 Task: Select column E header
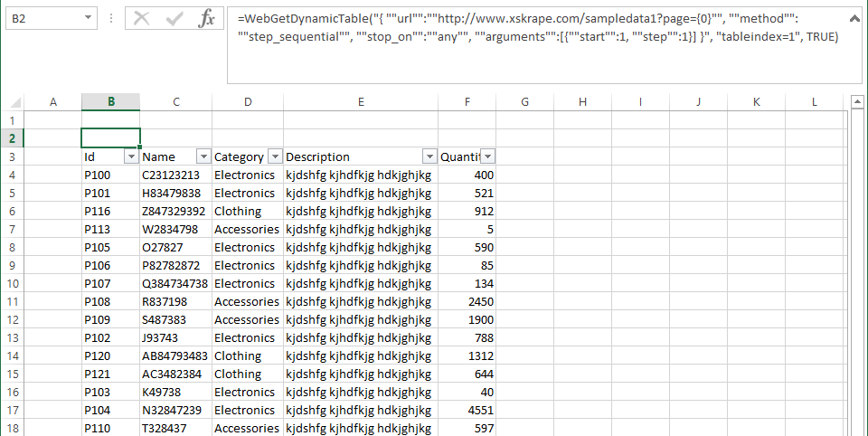point(361,102)
